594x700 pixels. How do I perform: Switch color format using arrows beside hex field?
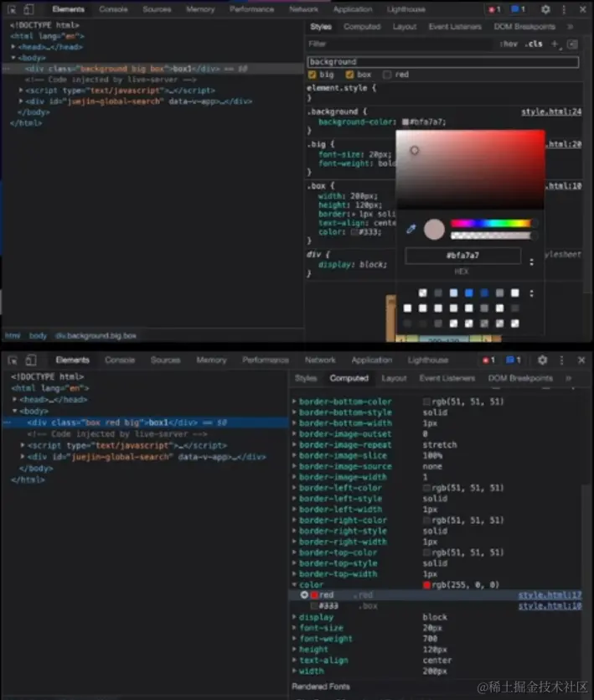click(x=531, y=262)
